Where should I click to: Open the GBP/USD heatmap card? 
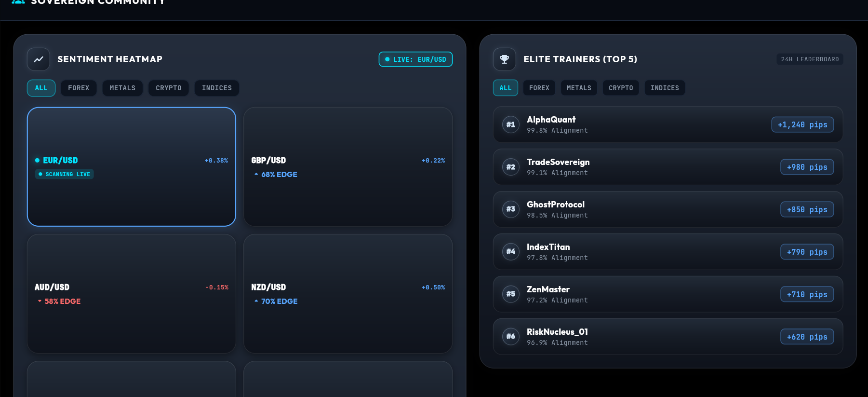click(x=348, y=167)
